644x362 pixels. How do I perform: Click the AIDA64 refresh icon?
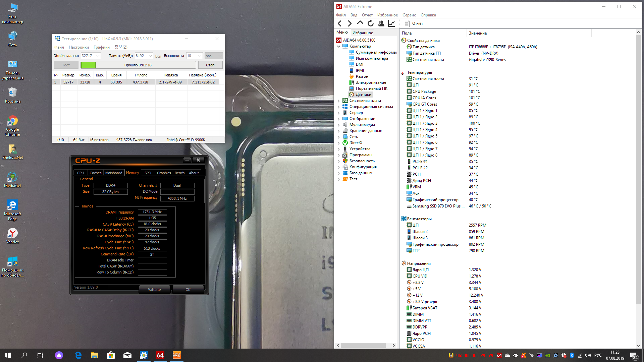pyautogui.click(x=370, y=23)
